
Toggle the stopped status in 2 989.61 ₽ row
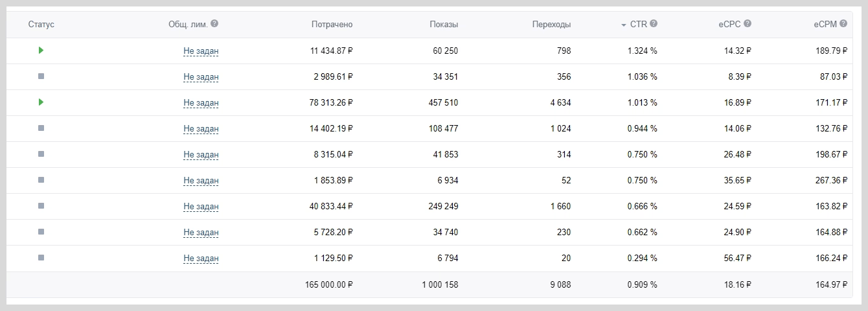(x=41, y=76)
